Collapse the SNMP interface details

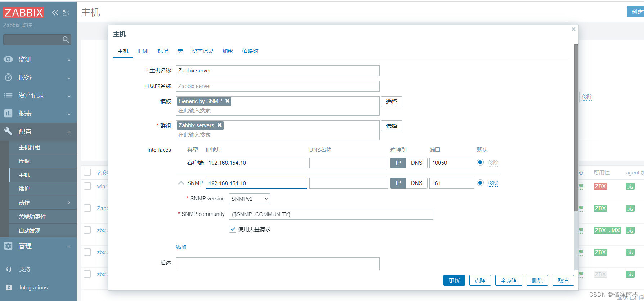point(181,183)
